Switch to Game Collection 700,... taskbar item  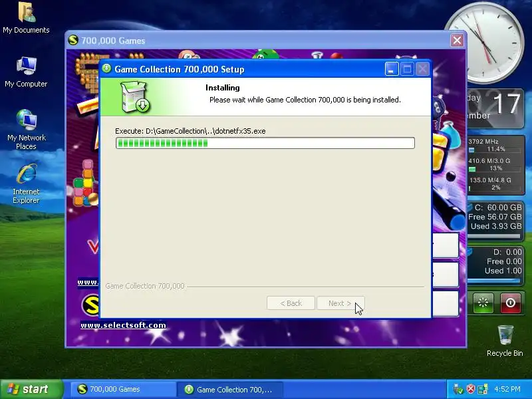tap(230, 389)
